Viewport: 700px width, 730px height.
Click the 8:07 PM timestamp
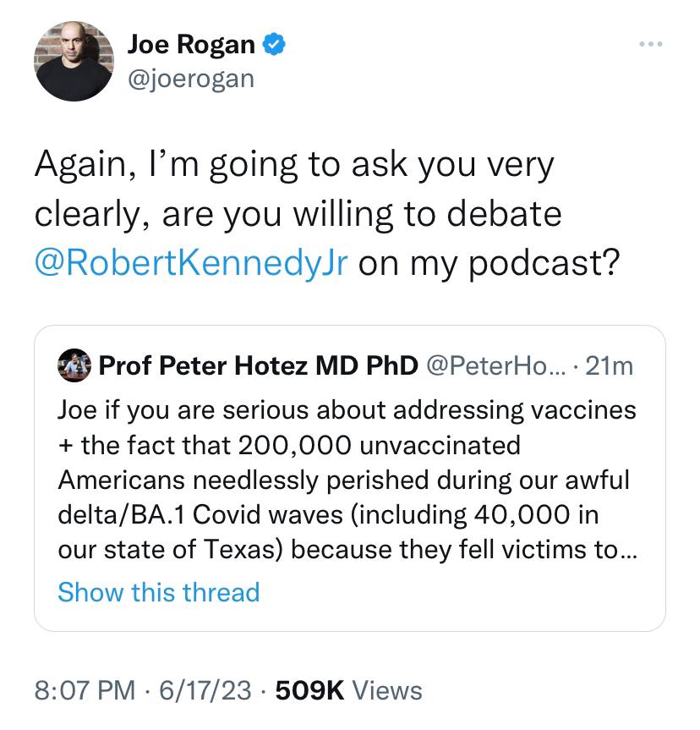85,690
